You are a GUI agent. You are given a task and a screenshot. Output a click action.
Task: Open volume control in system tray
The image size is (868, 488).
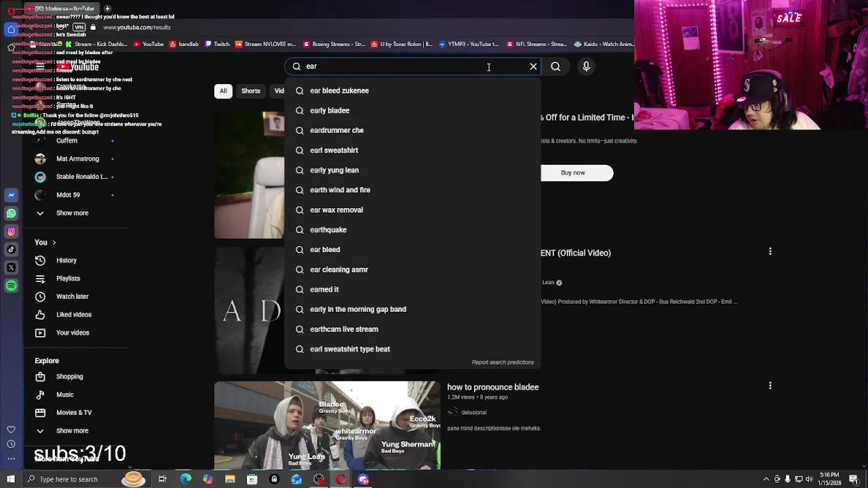pyautogui.click(x=809, y=479)
